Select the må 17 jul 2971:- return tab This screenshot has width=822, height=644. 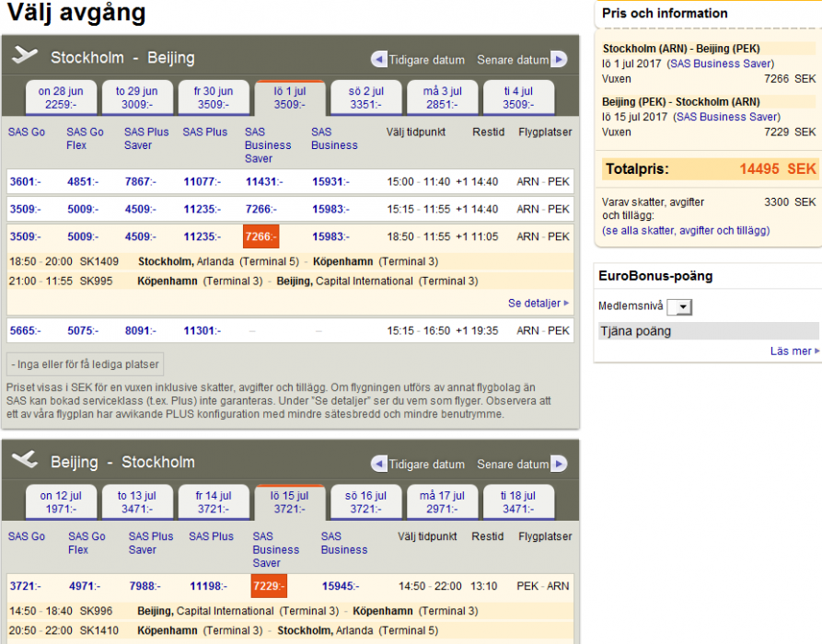[443, 502]
